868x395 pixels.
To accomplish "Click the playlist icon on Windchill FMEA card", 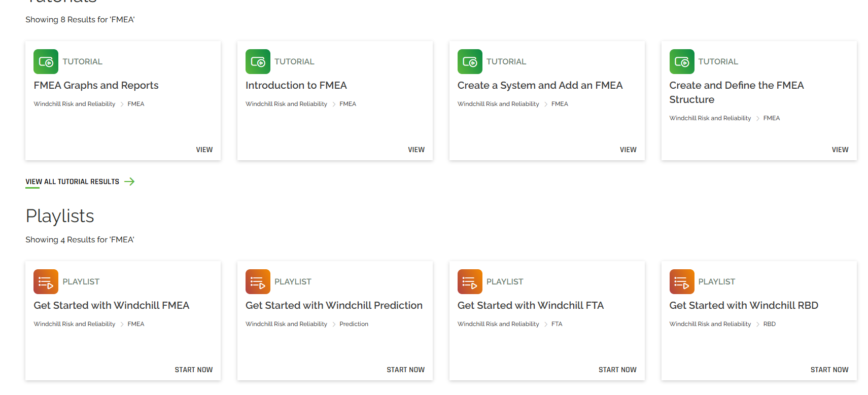I will pos(46,281).
